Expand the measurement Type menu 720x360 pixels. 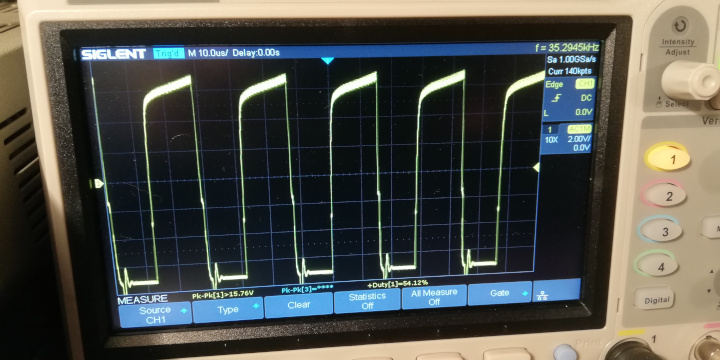coord(228,309)
